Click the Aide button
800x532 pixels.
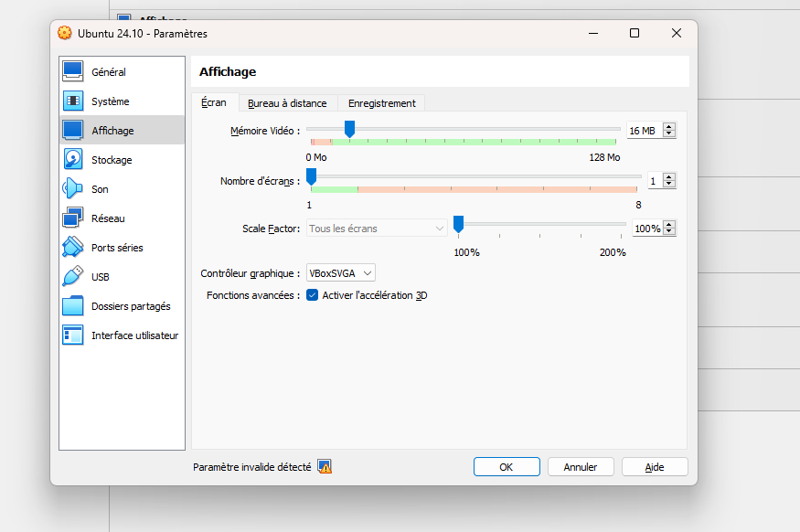click(655, 467)
